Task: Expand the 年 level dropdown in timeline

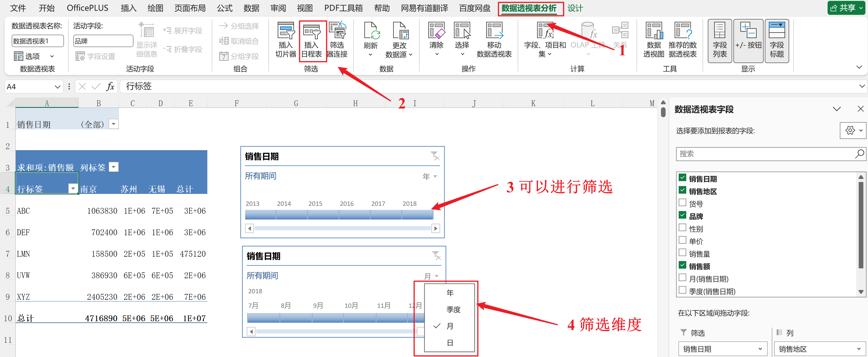Action: click(x=430, y=176)
